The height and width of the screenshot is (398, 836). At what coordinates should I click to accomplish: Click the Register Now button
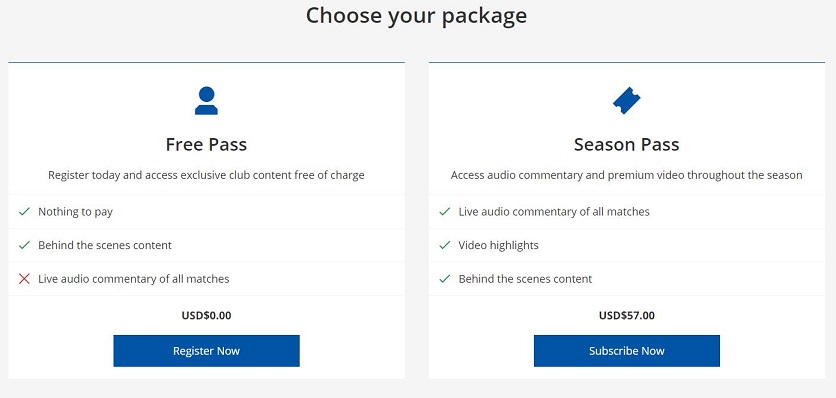point(206,351)
